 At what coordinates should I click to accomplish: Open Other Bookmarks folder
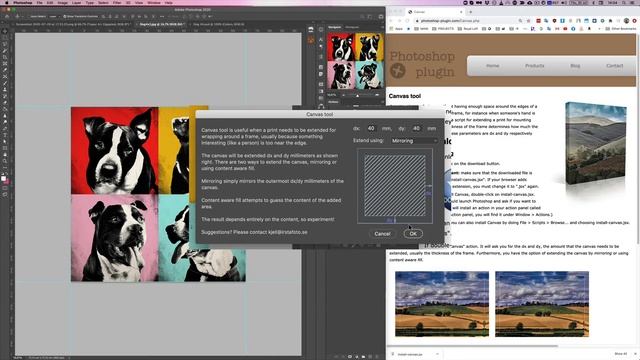pyautogui.click(x=621, y=29)
